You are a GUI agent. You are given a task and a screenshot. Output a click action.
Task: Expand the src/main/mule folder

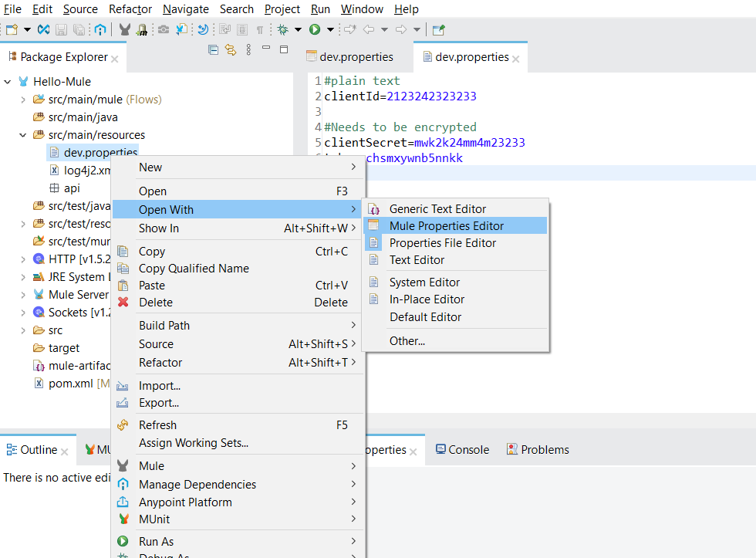point(23,100)
